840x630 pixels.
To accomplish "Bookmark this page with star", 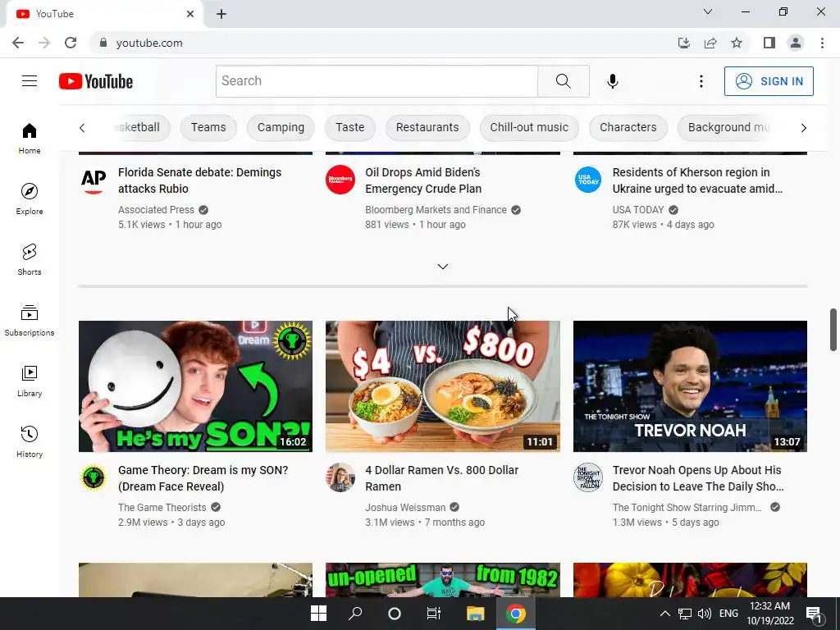I will click(737, 43).
